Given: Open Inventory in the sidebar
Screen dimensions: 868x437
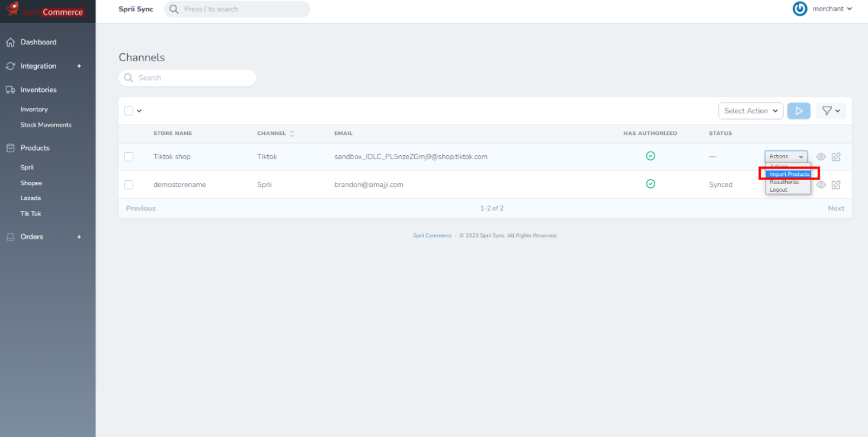Looking at the screenshot, I should (x=34, y=110).
